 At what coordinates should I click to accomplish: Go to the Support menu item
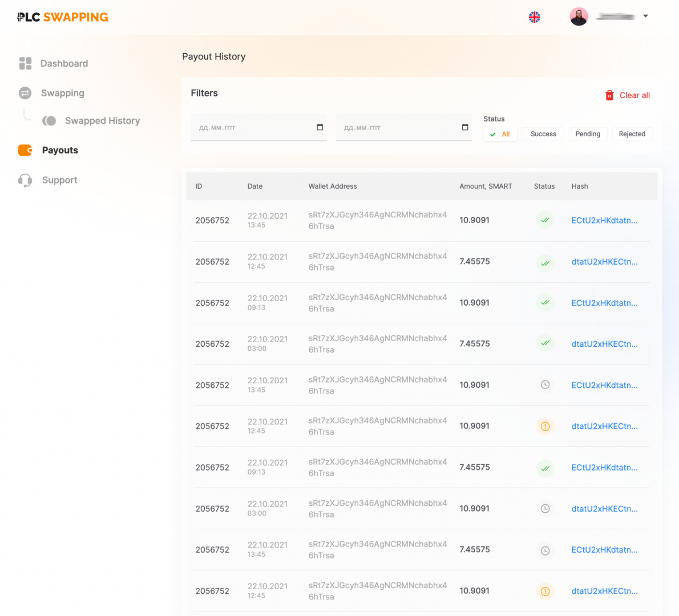tap(59, 180)
